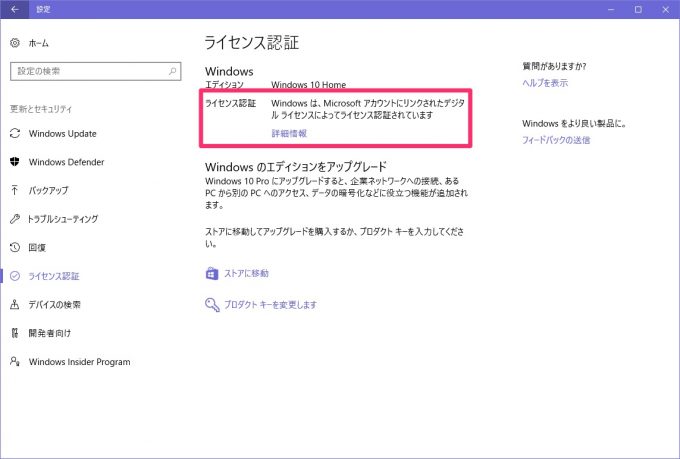Focus the 設定の検索 search field

click(x=95, y=71)
